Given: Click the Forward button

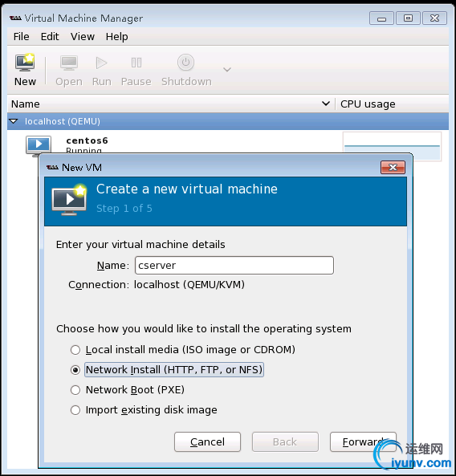Looking at the screenshot, I should point(363,442).
